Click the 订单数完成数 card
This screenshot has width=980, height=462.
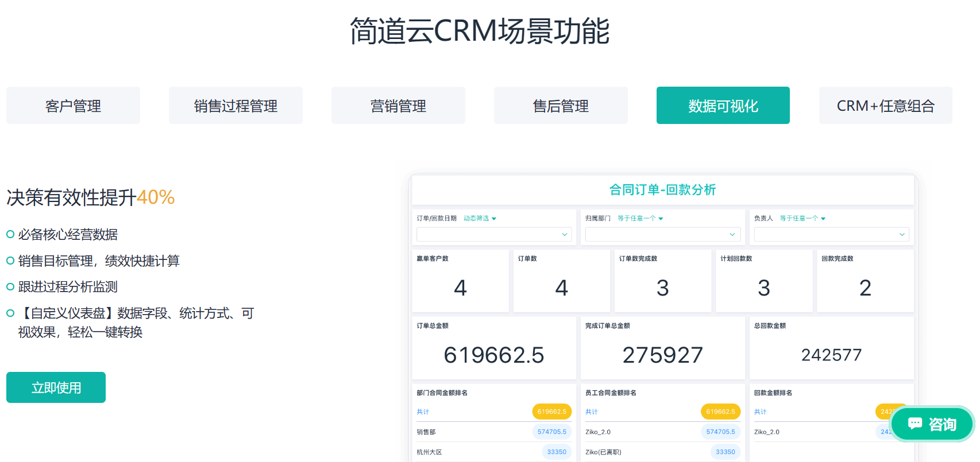[663, 281]
